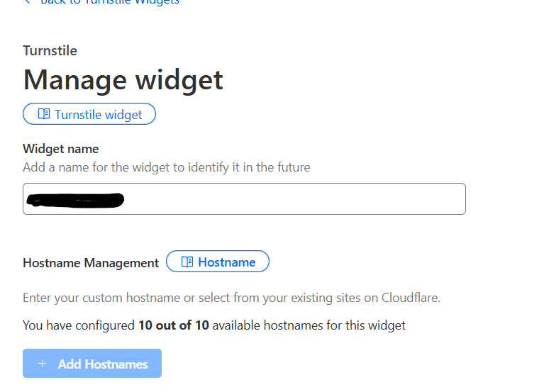Click book icon in Turnstile widget button
This screenshot has width=544, height=392.
tap(44, 114)
